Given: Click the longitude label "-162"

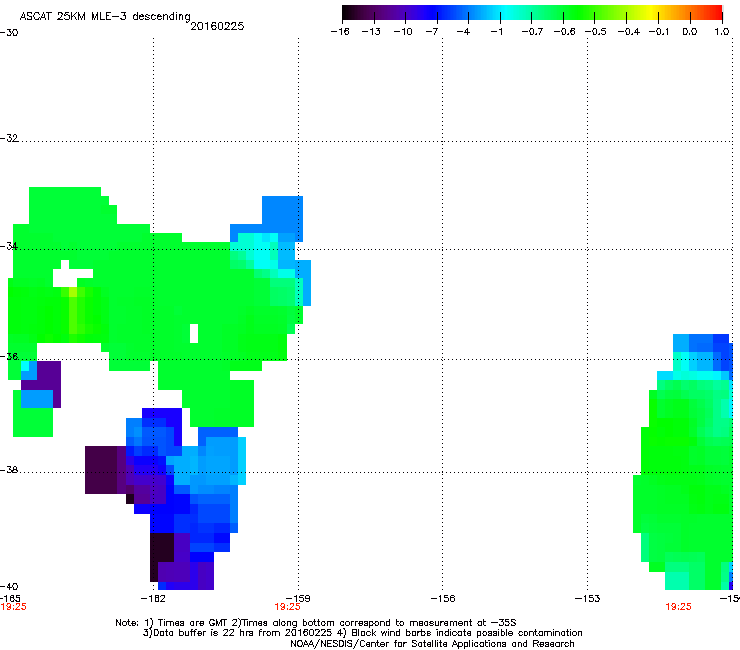Looking at the screenshot, I should (153, 599).
